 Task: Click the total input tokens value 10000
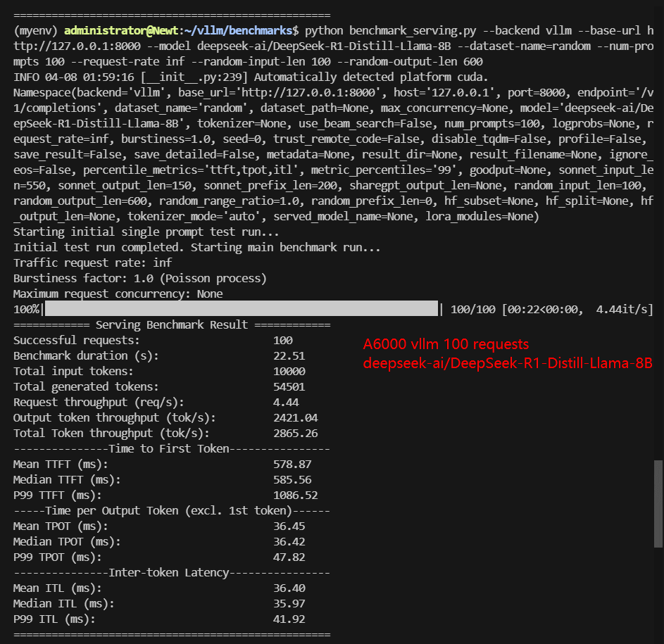coord(289,372)
